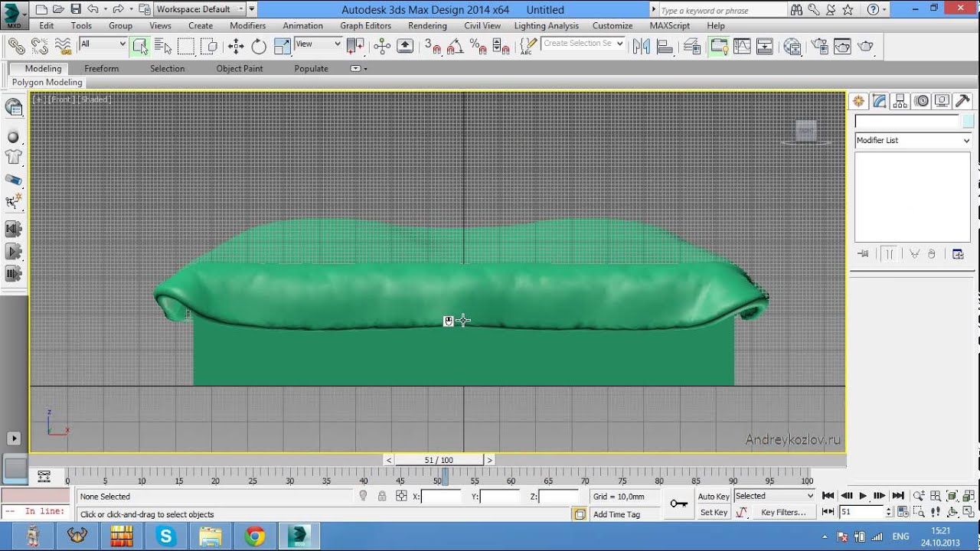This screenshot has width=980, height=551.
Task: Enable Auto Key mode
Action: pos(714,497)
